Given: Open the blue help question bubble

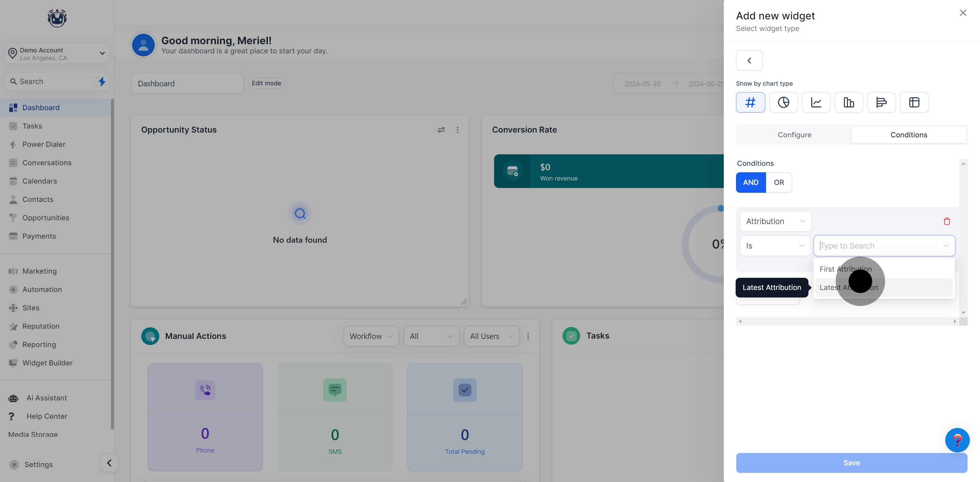Looking at the screenshot, I should (x=957, y=440).
